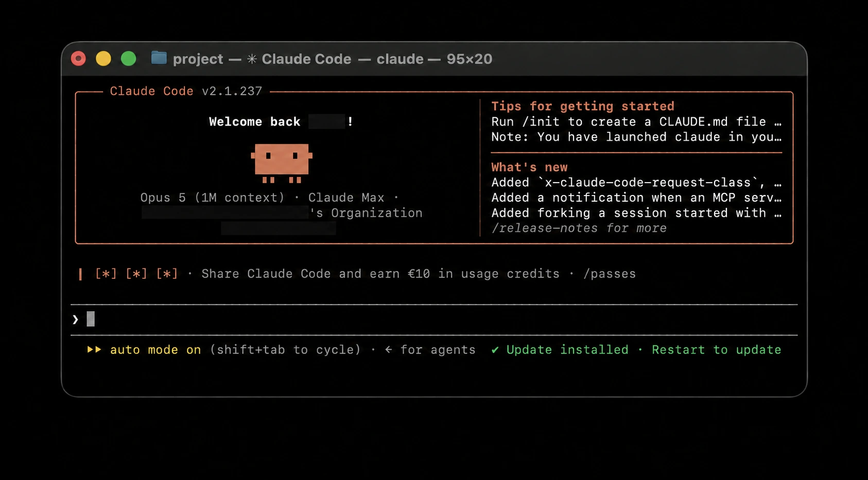Click the first [*] pass token
This screenshot has width=868, height=480.
[106, 274]
